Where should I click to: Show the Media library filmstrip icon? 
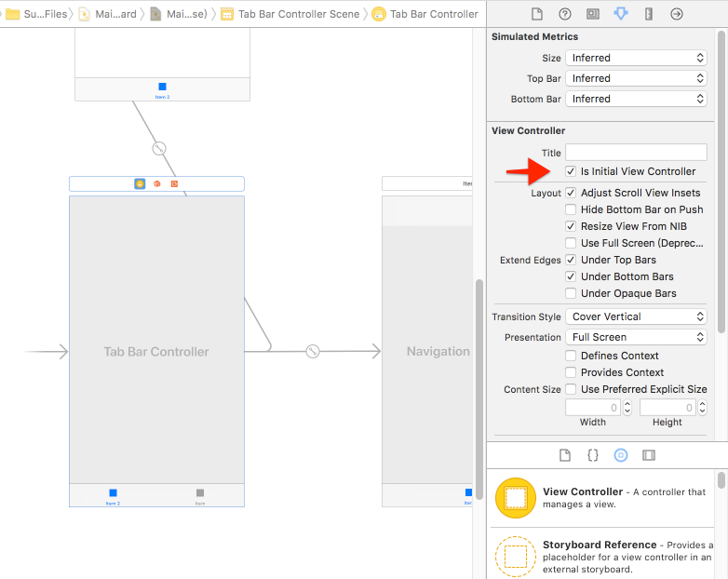pos(649,455)
